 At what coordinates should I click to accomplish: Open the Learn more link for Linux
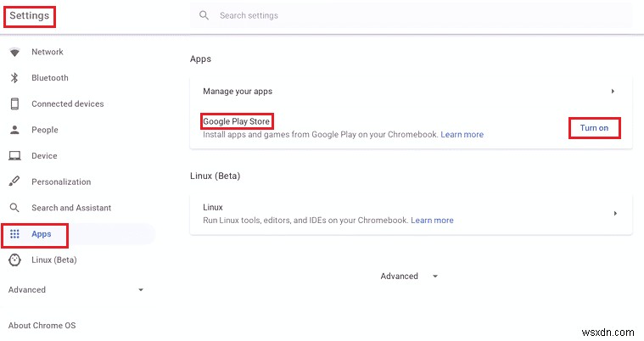pos(432,221)
